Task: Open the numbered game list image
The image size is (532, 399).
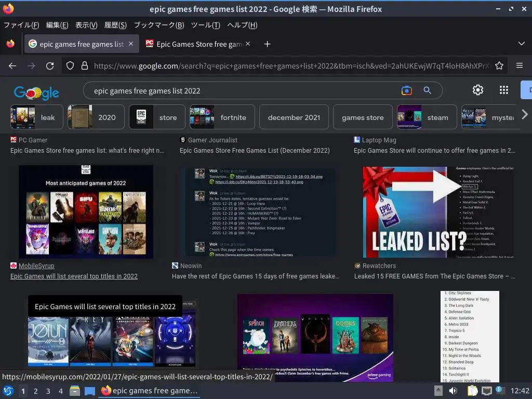Action: [x=470, y=336]
